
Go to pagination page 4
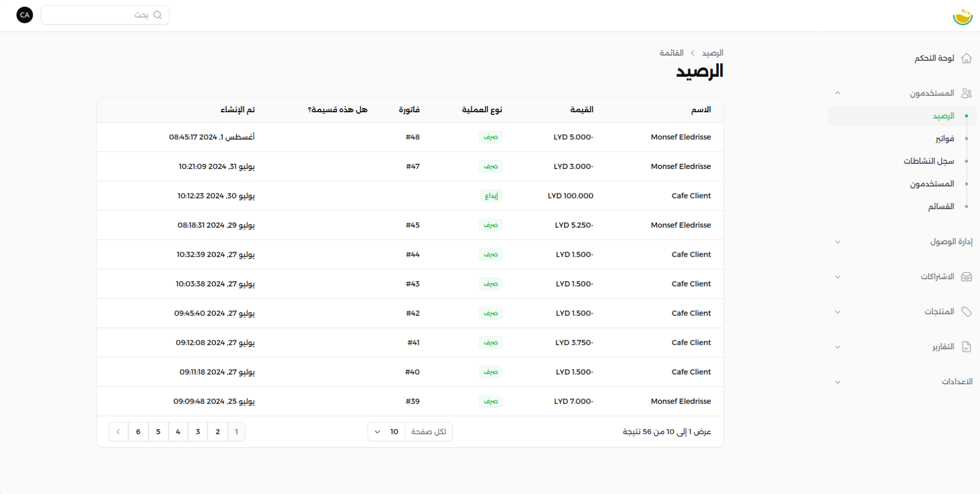178,432
